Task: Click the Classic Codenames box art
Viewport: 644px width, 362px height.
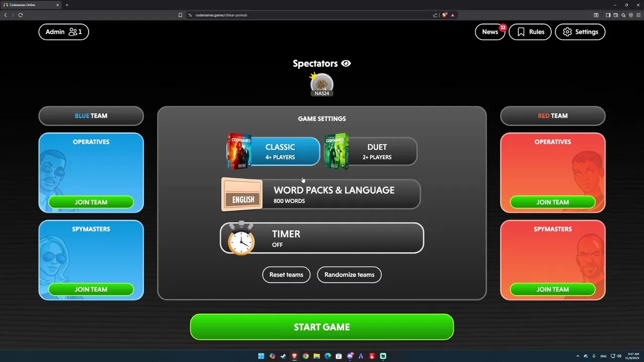Action: tap(239, 151)
